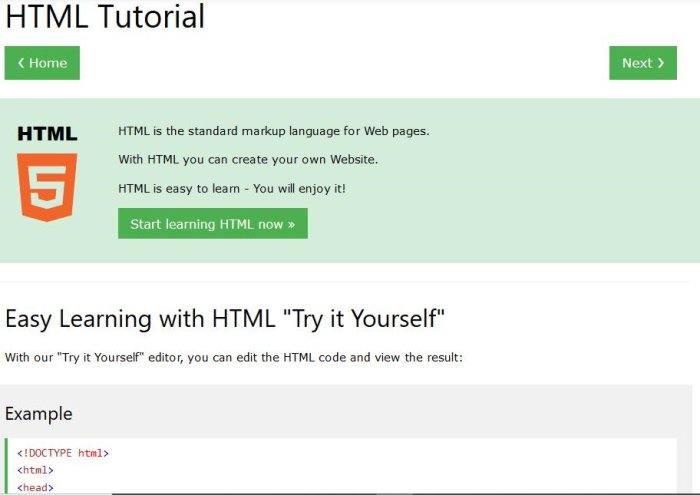Click the Easy Learning section heading
700x495 pixels.
coord(224,319)
